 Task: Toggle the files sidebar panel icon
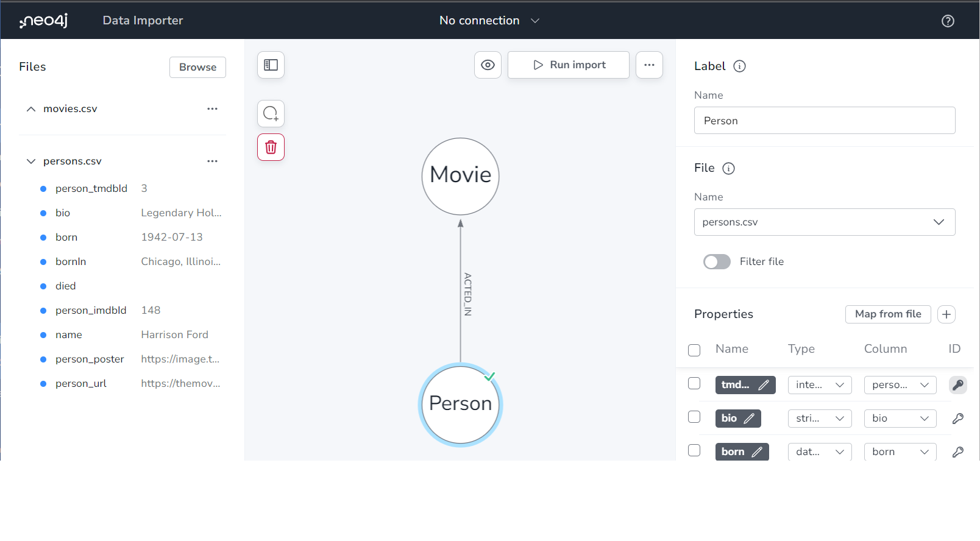pos(271,65)
